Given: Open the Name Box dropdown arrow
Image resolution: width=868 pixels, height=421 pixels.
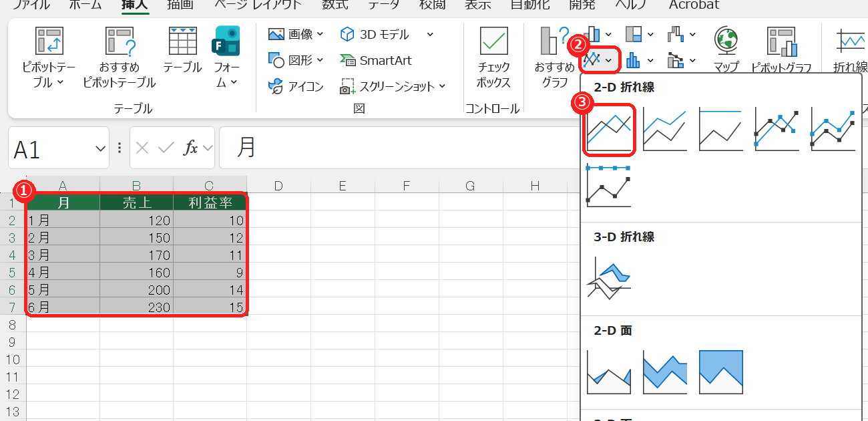Looking at the screenshot, I should click(x=101, y=148).
